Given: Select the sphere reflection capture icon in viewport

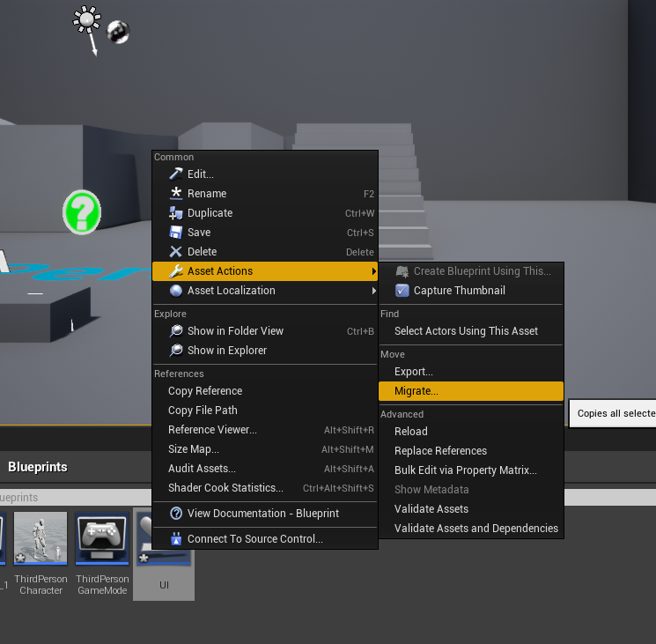Looking at the screenshot, I should tap(118, 32).
